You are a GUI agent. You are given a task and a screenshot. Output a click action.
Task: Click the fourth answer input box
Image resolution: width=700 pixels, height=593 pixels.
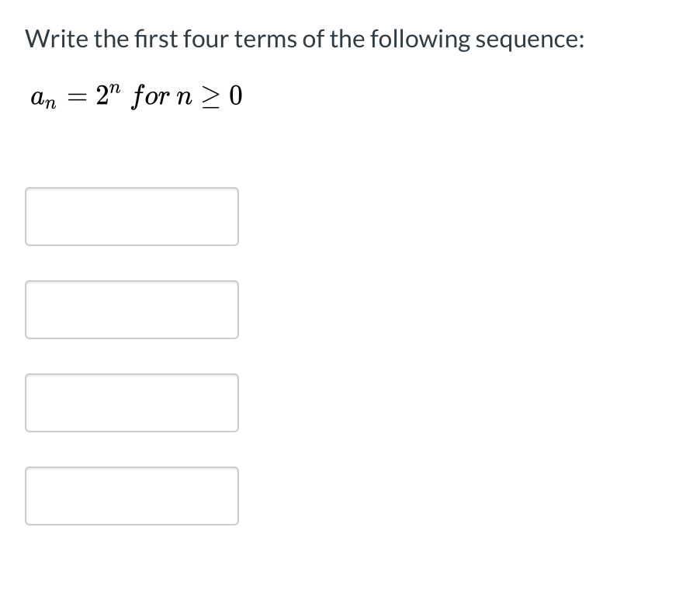[x=131, y=495]
